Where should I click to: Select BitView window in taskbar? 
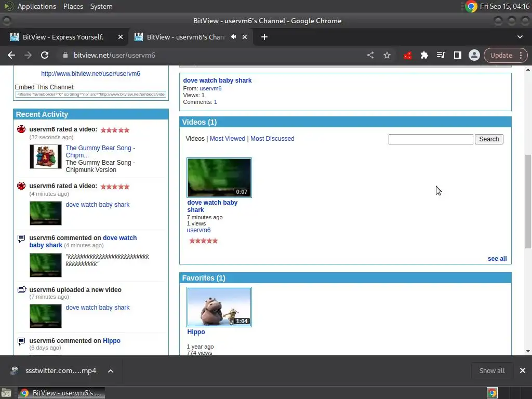[x=61, y=393]
